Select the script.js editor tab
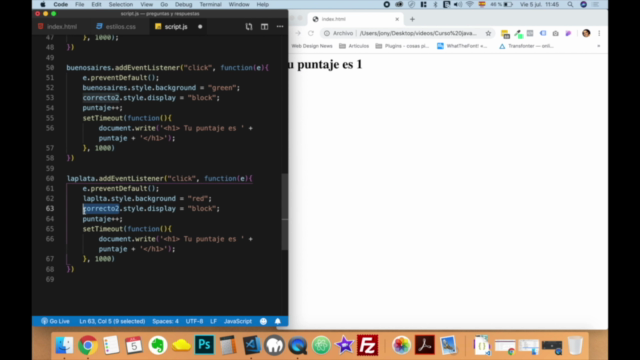 pos(171,27)
